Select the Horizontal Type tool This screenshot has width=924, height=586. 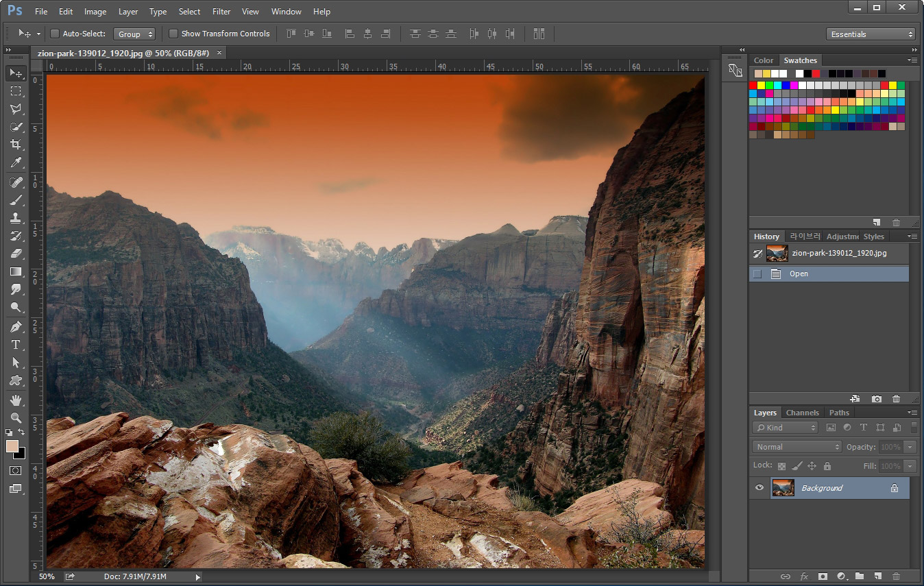click(16, 345)
